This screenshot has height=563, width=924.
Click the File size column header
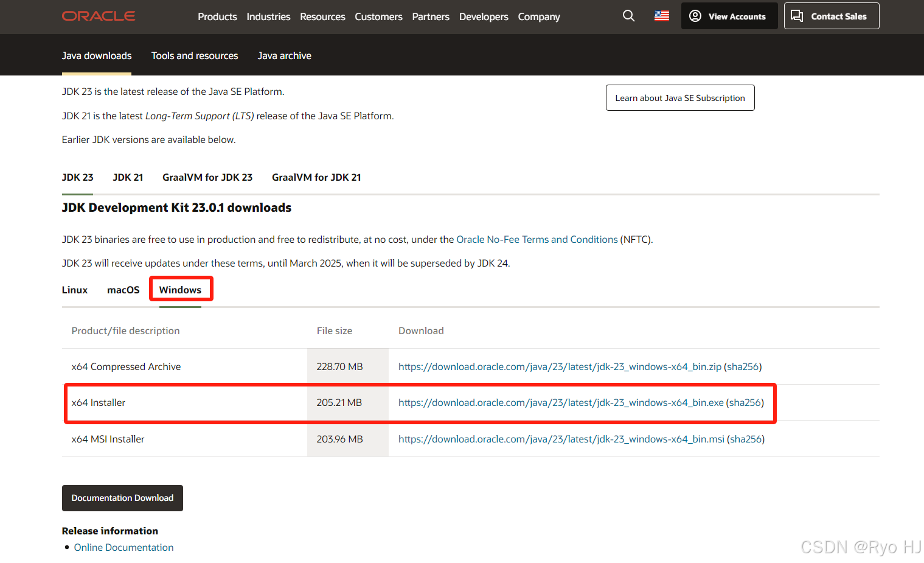click(334, 330)
